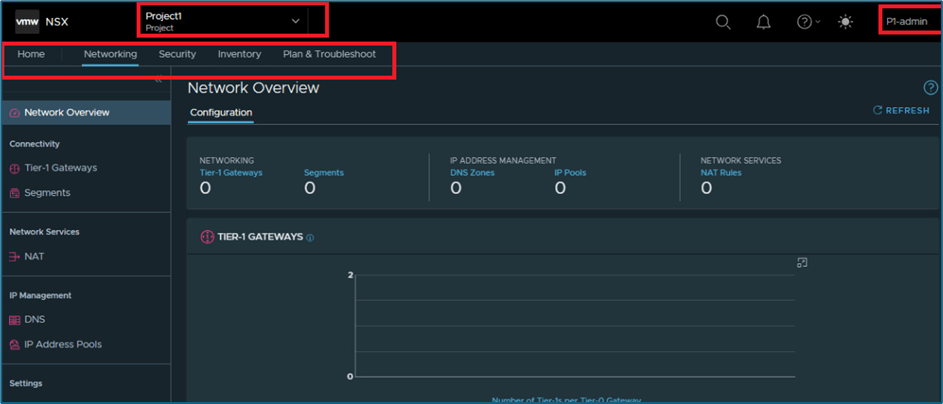Open the notifications bell icon
The image size is (943, 404).
point(763,22)
